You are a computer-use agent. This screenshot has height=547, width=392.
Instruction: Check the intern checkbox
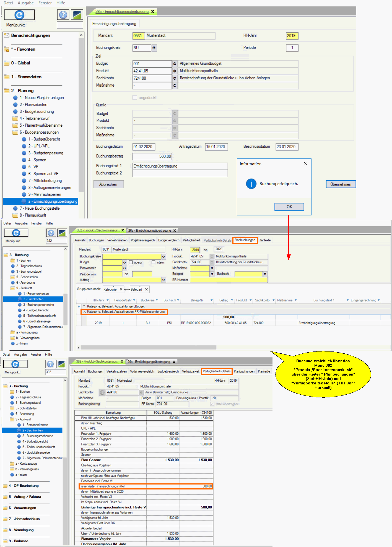(153, 262)
